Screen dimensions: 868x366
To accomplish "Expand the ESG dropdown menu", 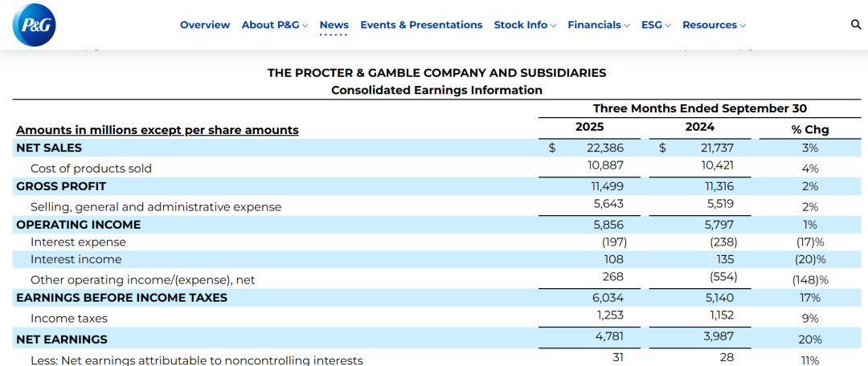I will [x=656, y=25].
